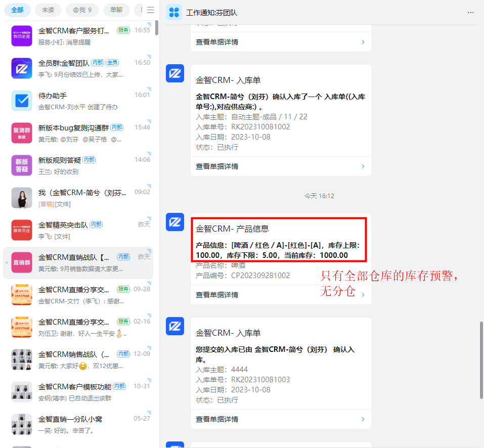
Task: Click 产品名称: 啤酒 line
Action: click(x=221, y=265)
